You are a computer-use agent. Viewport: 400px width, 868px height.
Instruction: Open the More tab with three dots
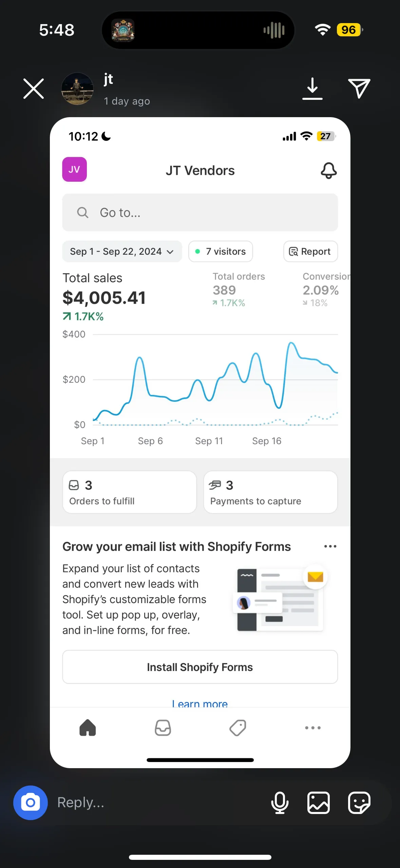tap(313, 728)
